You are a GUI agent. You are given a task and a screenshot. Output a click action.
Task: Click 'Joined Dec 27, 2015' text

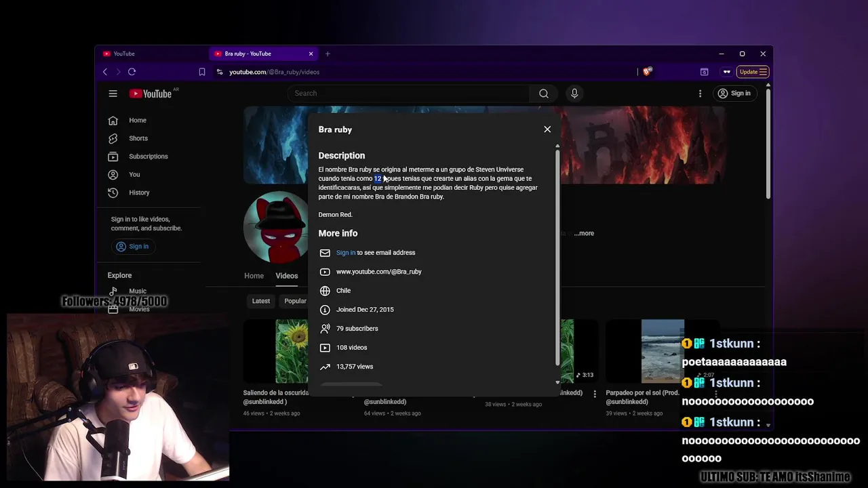point(365,310)
